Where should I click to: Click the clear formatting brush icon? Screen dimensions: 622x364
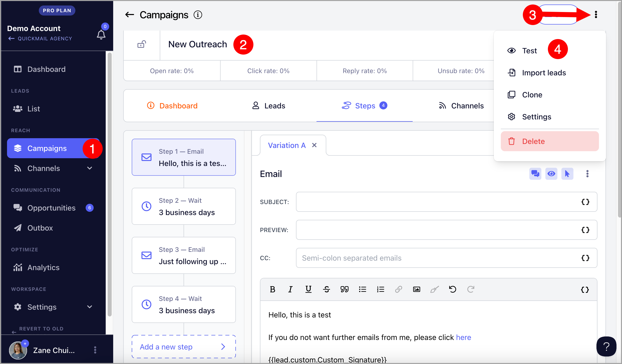click(x=435, y=289)
